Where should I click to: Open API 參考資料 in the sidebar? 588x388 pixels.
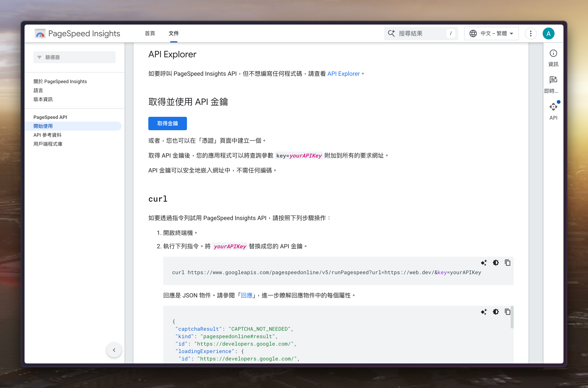pyautogui.click(x=47, y=135)
